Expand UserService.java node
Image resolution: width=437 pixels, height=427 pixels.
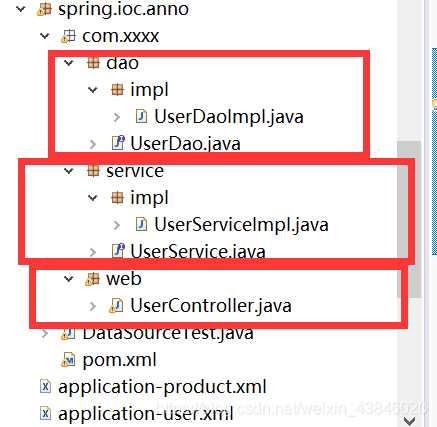tap(93, 252)
